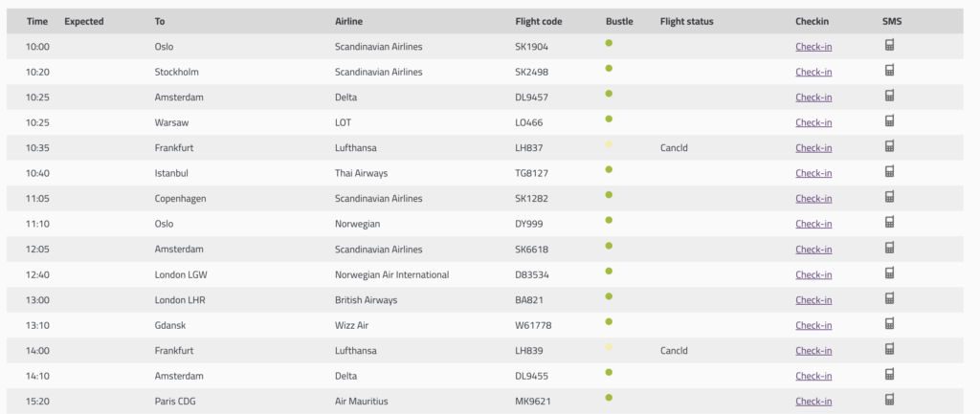Screen dimensions: 980x414
Task: Open SMS alert for Warsaw LO466
Action: [889, 120]
